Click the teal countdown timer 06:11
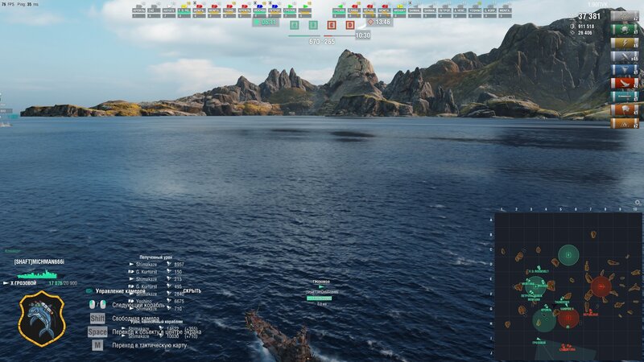 pyautogui.click(x=266, y=22)
